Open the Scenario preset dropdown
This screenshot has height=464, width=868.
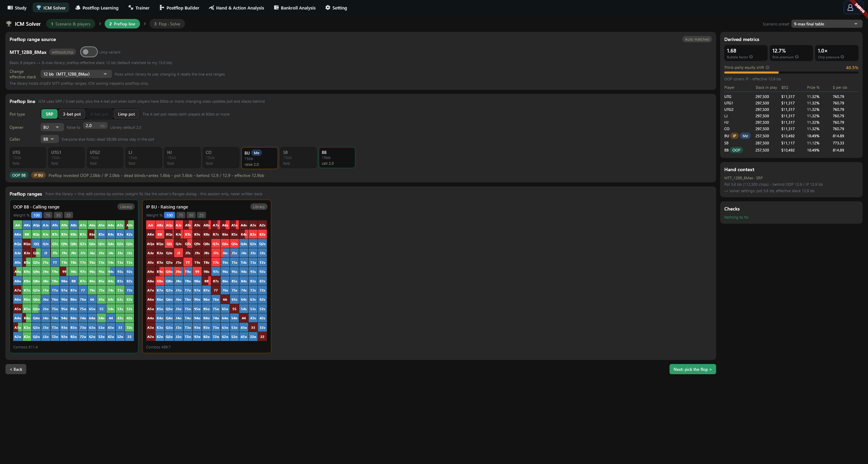tap(826, 24)
